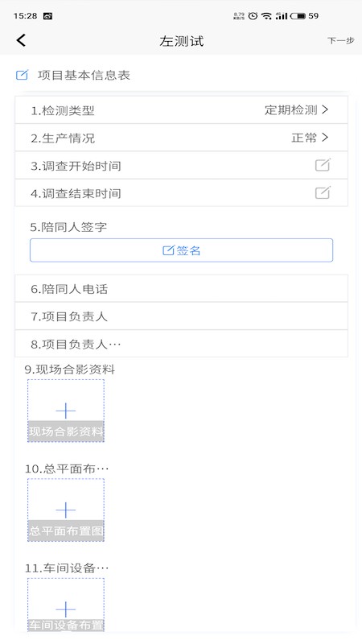The width and height of the screenshot is (362, 644).
Task: Open 定期检测 dropdown for 检测类型
Action: (x=290, y=109)
